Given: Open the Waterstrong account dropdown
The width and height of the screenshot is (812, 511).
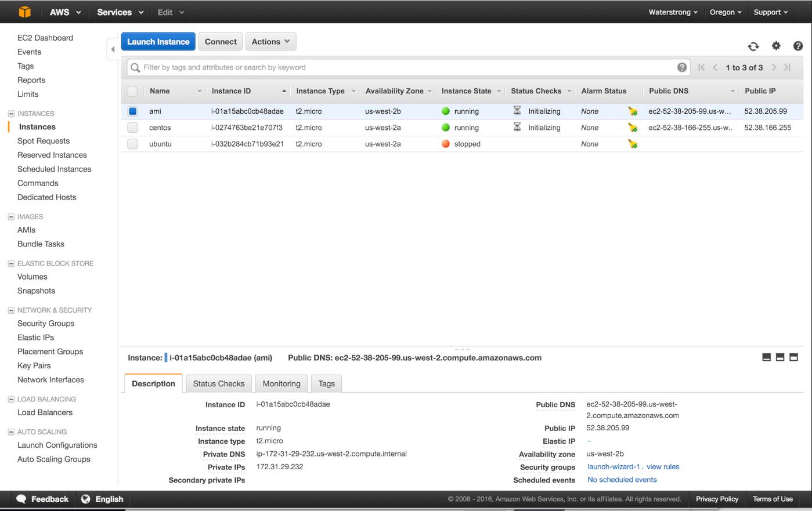Looking at the screenshot, I should click(x=673, y=12).
